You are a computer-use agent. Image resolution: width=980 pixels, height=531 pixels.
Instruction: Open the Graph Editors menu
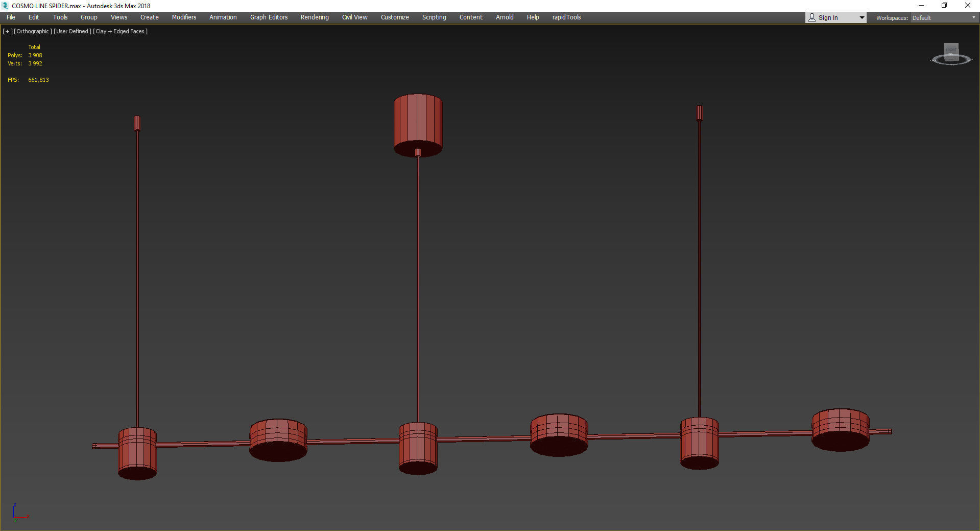[269, 17]
